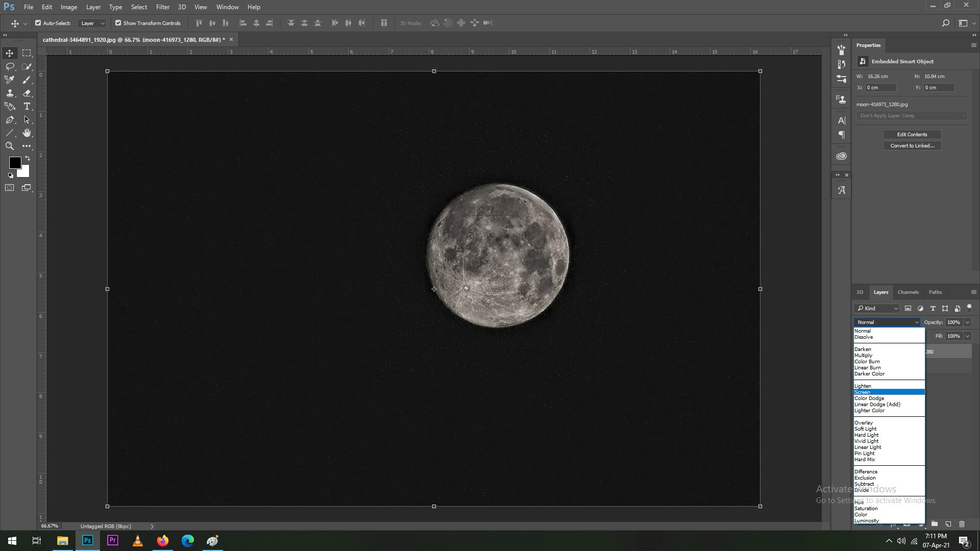Enter Quick Mask mode

(x=10, y=188)
